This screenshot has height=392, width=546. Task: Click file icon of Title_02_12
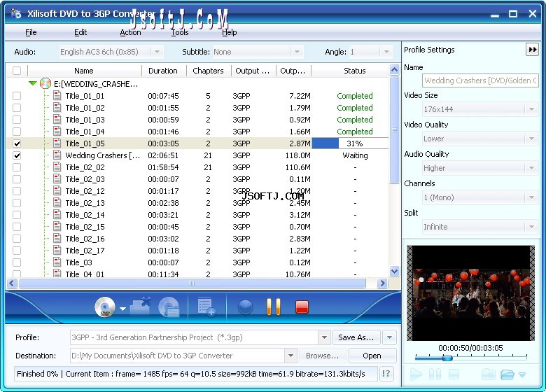[57, 191]
